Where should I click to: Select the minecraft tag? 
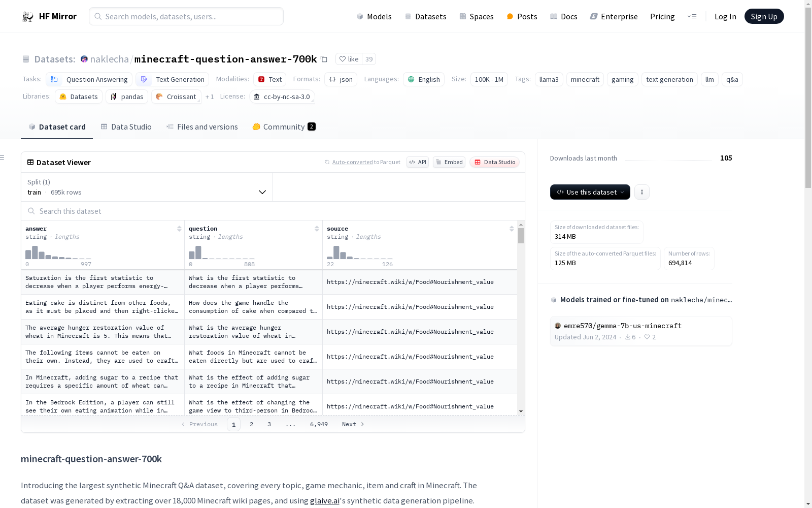tap(585, 79)
